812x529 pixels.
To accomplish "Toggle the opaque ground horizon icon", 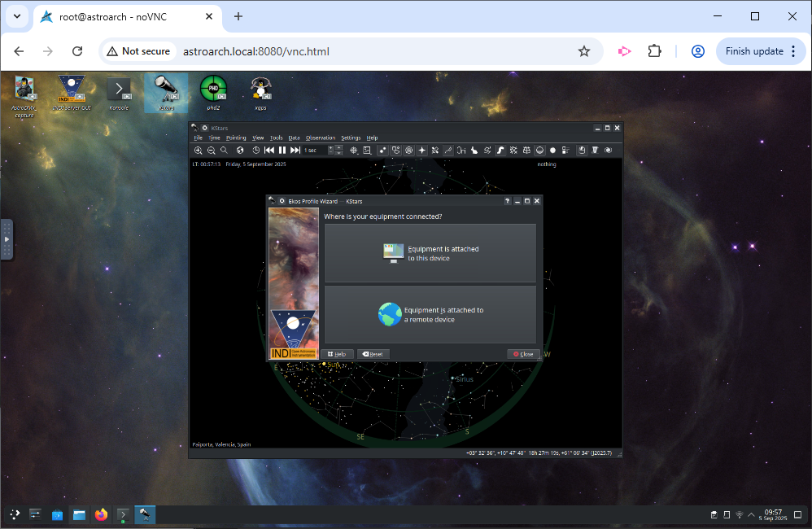I will point(539,151).
